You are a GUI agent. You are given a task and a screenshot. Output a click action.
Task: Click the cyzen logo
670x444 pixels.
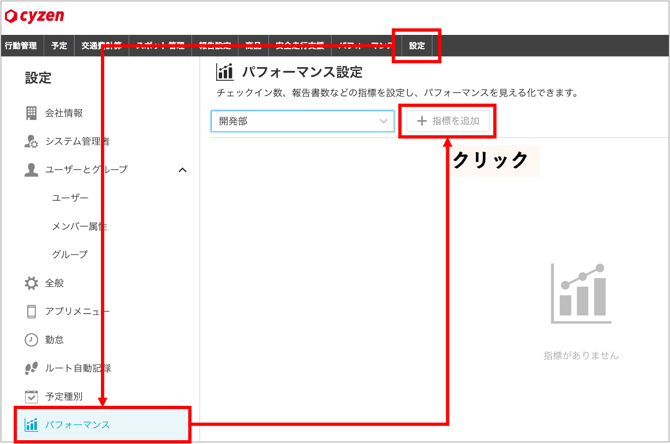point(42,15)
